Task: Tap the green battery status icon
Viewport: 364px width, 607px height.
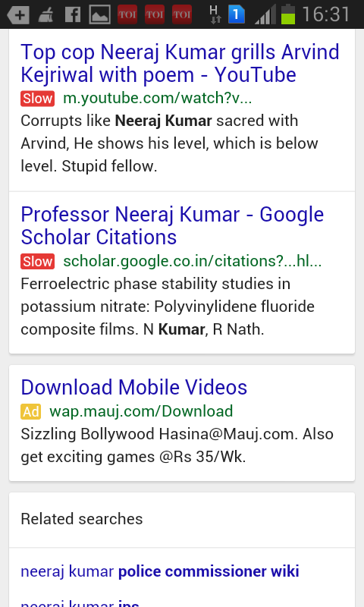Action: pos(288,14)
